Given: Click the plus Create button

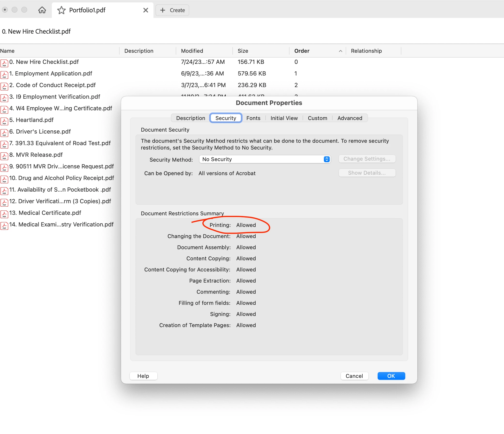Looking at the screenshot, I should click(x=172, y=10).
